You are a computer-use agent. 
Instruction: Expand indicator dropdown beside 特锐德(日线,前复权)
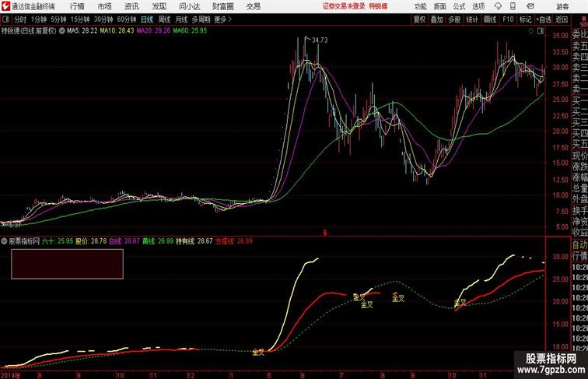(61, 31)
